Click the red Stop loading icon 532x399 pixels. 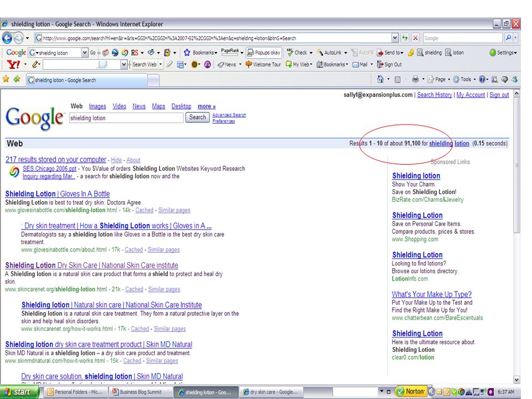[415, 38]
